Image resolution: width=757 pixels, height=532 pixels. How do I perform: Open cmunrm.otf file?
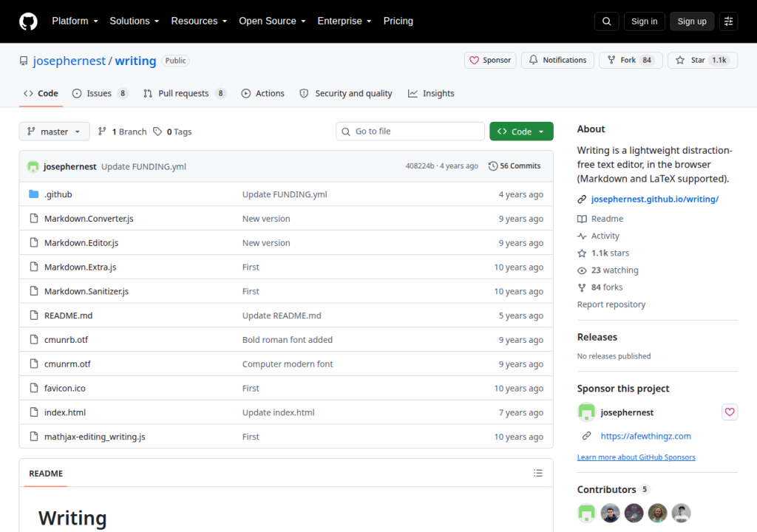tap(67, 364)
